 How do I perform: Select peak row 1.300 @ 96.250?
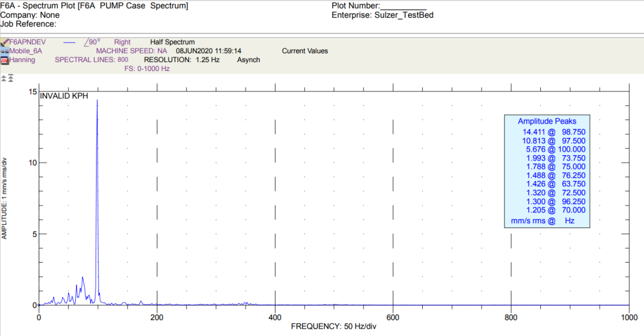pyautogui.click(x=556, y=202)
